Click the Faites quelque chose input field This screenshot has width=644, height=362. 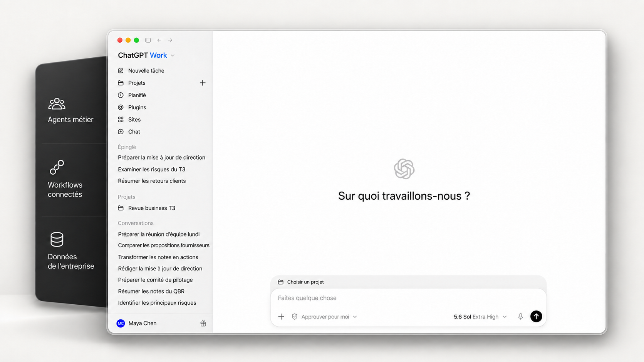click(x=408, y=298)
